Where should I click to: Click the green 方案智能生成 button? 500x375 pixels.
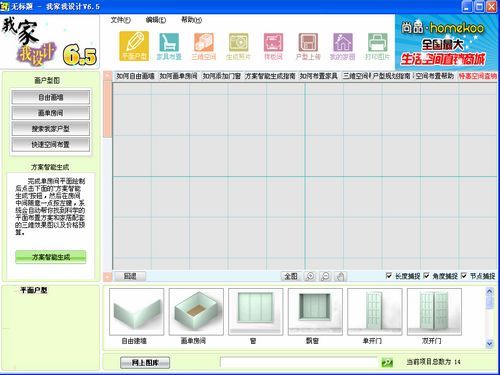(x=51, y=257)
